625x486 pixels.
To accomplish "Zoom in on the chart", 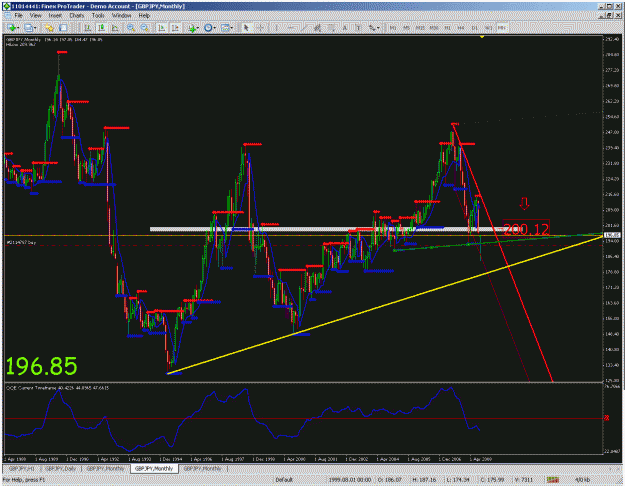I will [x=131, y=28].
